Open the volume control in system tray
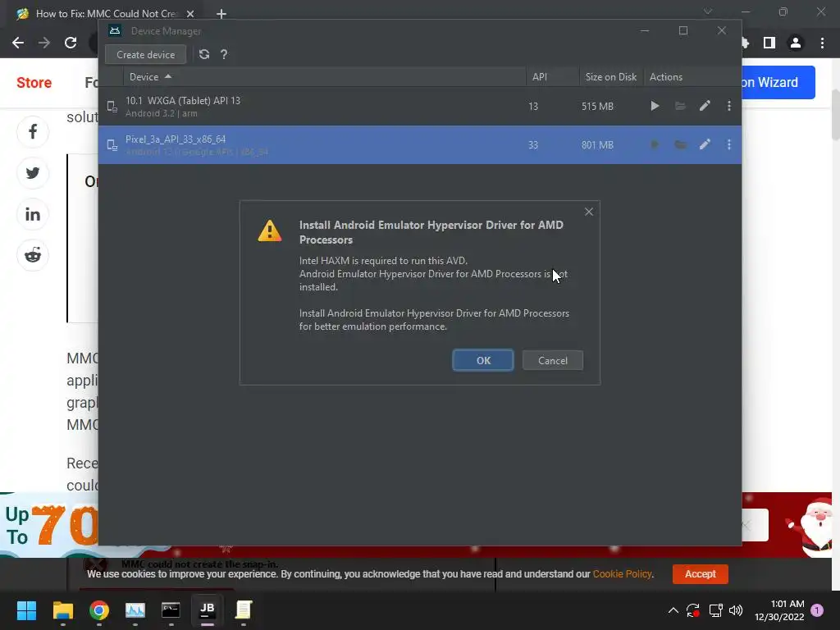The image size is (840, 630). tap(736, 610)
